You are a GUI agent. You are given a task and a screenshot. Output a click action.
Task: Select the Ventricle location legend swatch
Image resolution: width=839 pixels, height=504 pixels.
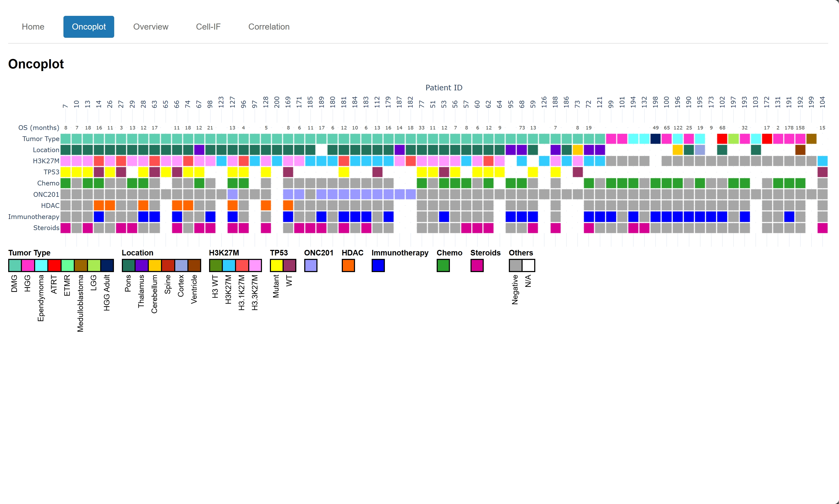(x=194, y=265)
